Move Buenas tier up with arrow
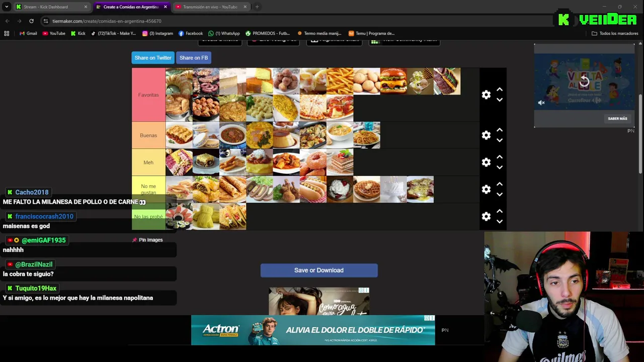 point(500,130)
